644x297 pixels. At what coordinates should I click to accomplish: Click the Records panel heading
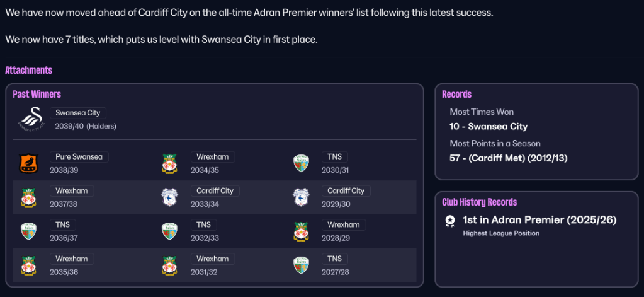coord(456,94)
